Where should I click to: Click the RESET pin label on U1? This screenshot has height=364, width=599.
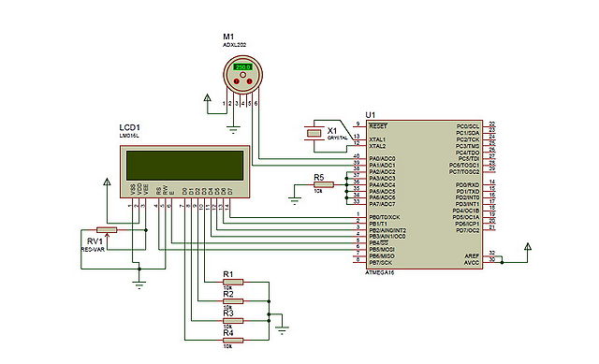[x=378, y=126]
